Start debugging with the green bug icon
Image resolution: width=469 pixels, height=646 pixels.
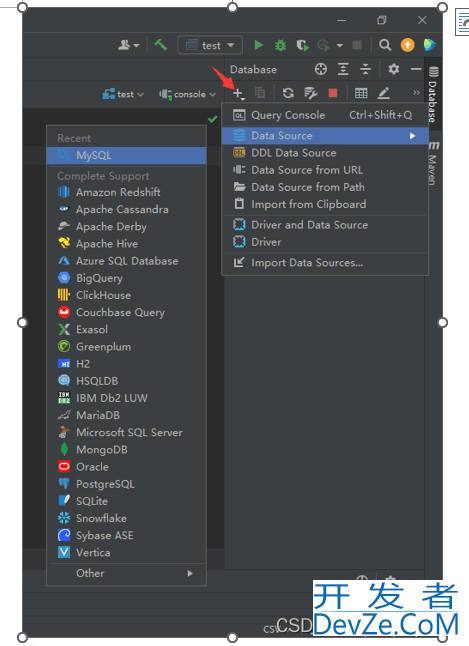click(280, 45)
